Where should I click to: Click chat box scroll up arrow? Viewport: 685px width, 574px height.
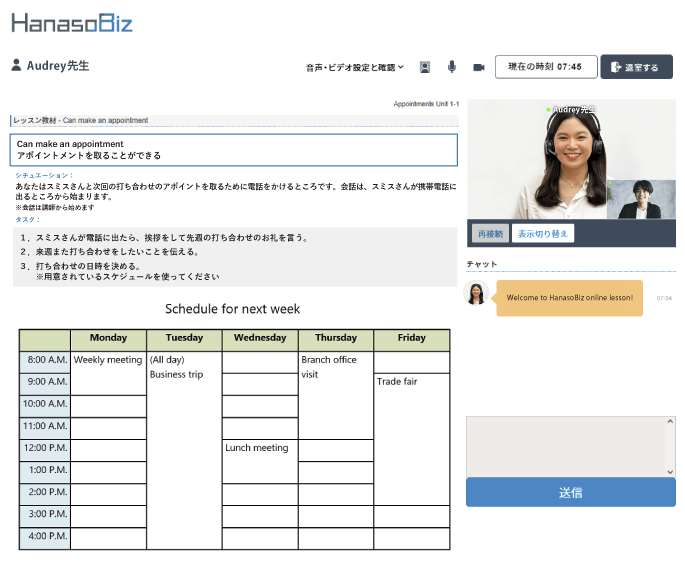pyautogui.click(x=670, y=422)
